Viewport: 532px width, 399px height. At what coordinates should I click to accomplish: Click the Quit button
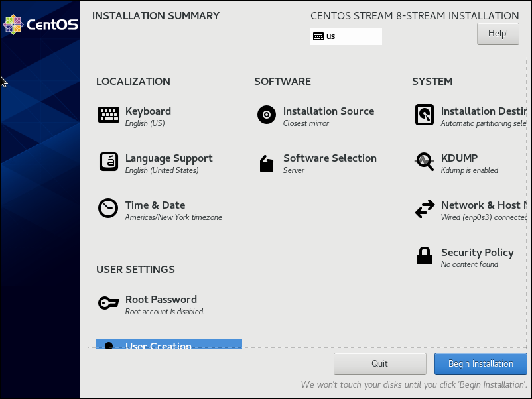(x=379, y=364)
